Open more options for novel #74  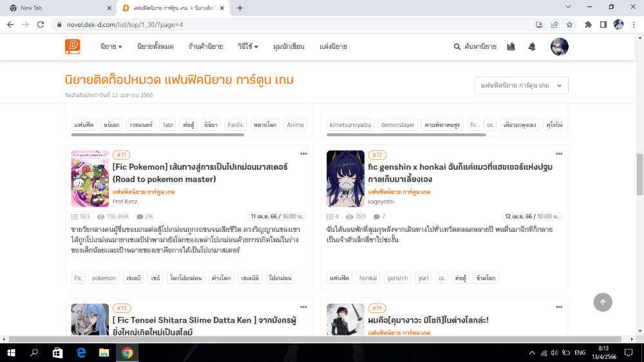(x=559, y=307)
